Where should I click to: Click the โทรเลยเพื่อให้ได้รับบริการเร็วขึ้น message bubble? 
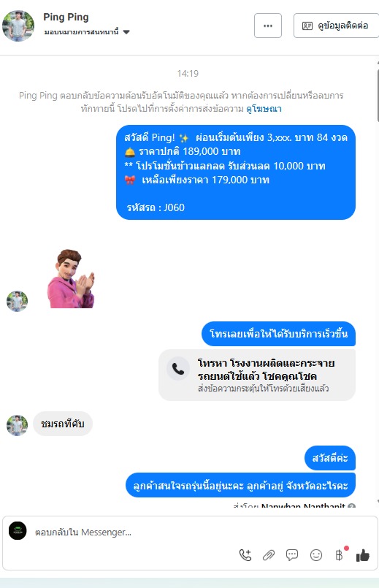point(278,334)
